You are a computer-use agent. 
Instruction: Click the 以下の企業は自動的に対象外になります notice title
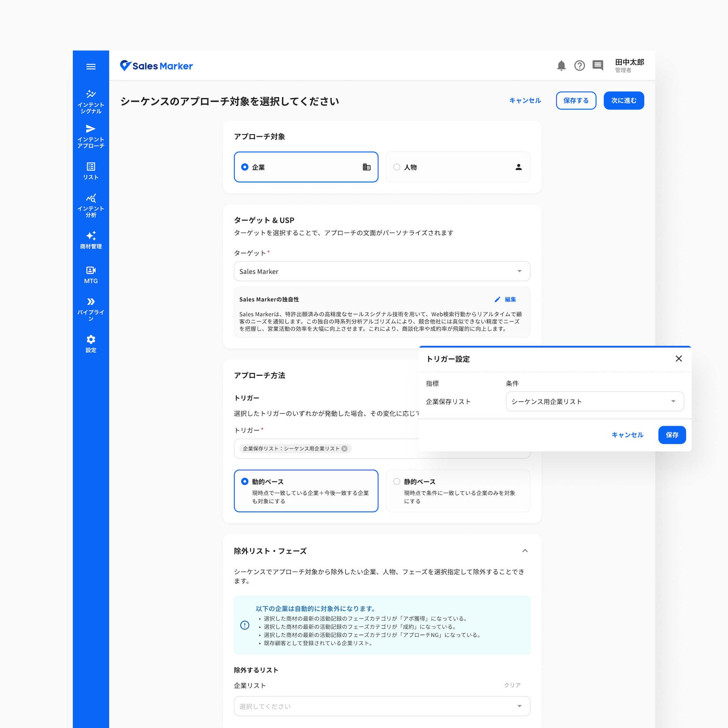(x=315, y=609)
